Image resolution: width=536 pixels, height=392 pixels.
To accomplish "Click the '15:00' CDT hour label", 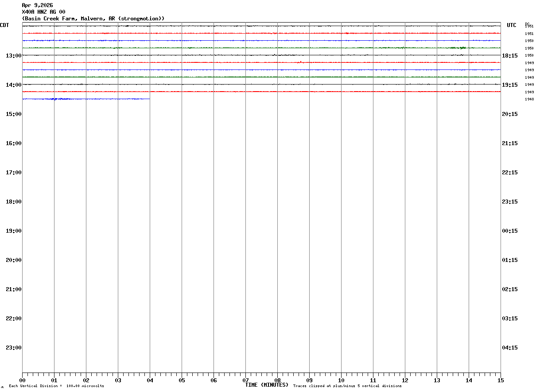I will (14, 114).
